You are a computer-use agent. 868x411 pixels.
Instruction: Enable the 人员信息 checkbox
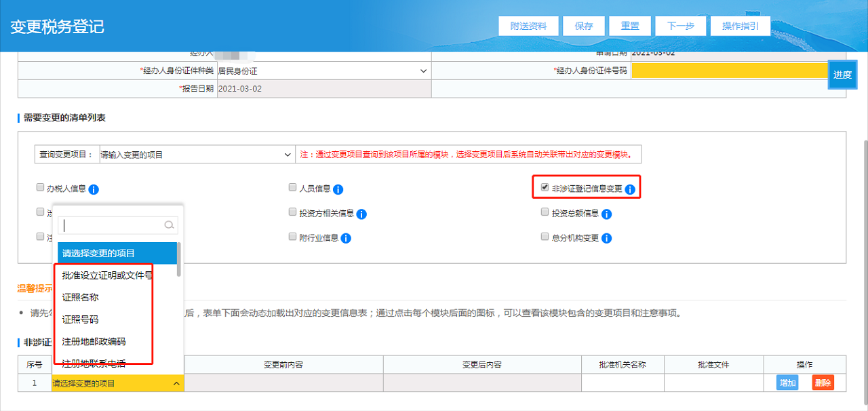[292, 188]
